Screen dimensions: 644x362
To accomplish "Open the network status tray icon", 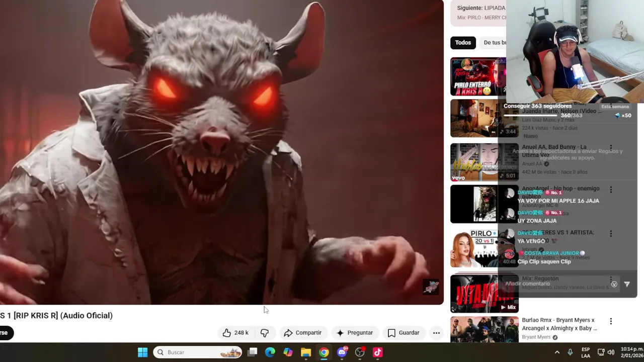I will click(601, 352).
